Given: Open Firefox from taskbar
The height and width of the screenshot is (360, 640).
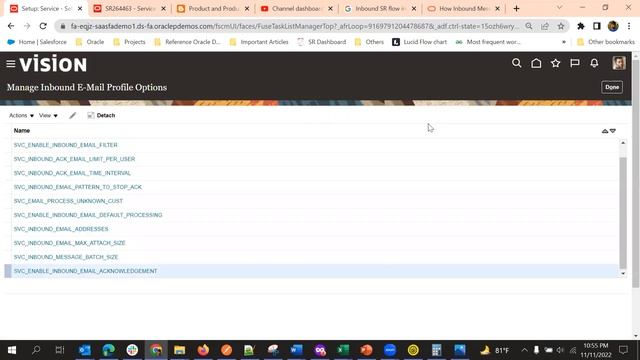Looking at the screenshot, I should (203, 350).
